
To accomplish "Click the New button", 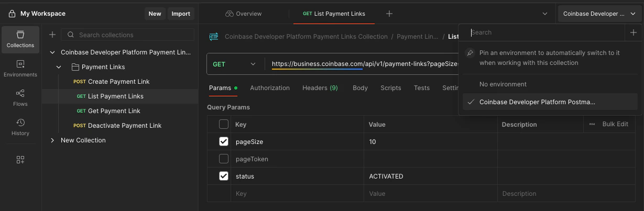I will 155,14.
